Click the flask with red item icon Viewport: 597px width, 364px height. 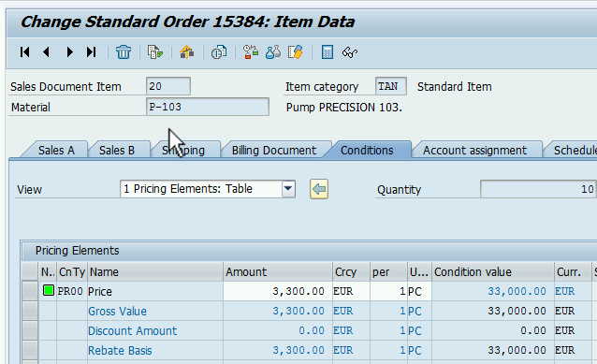click(251, 52)
